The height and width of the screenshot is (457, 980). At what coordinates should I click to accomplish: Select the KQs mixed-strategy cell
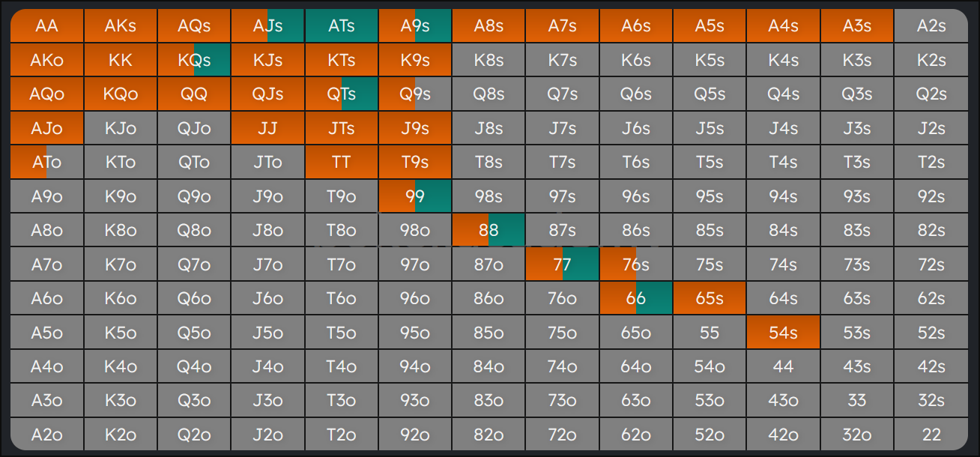[x=194, y=60]
